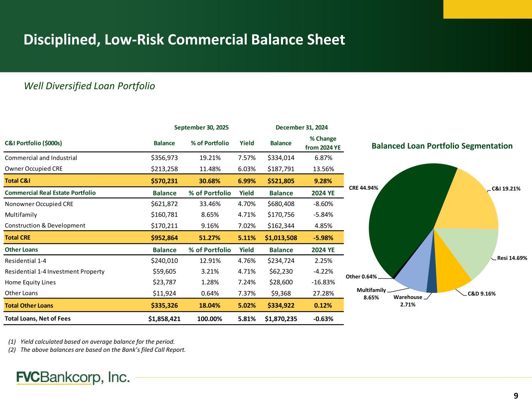532x411 pixels.
Task: Select the Home Equity Lines -16.83% cell
Action: click(323, 282)
